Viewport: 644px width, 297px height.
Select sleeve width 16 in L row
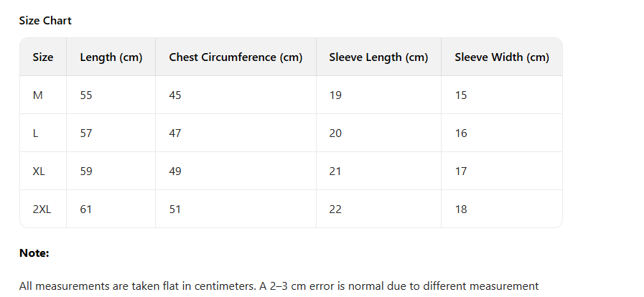461,133
